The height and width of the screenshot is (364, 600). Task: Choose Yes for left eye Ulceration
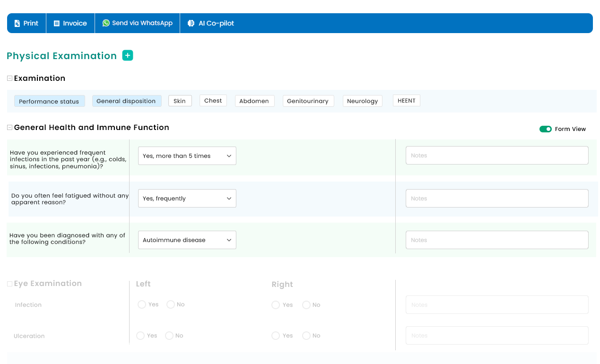coord(140,336)
